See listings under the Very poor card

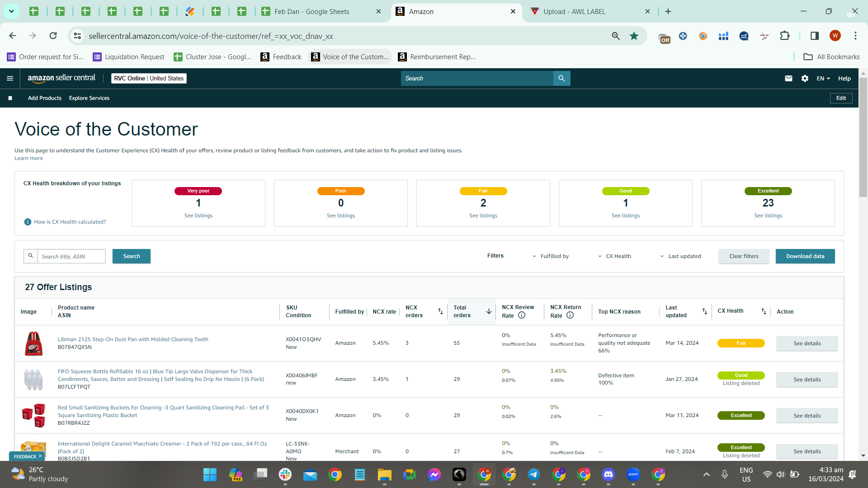(x=198, y=216)
